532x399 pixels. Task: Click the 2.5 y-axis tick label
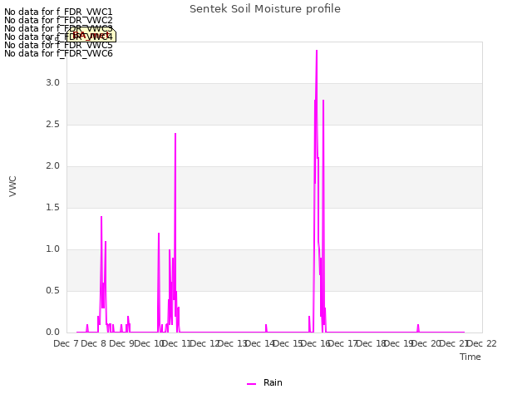(52, 125)
